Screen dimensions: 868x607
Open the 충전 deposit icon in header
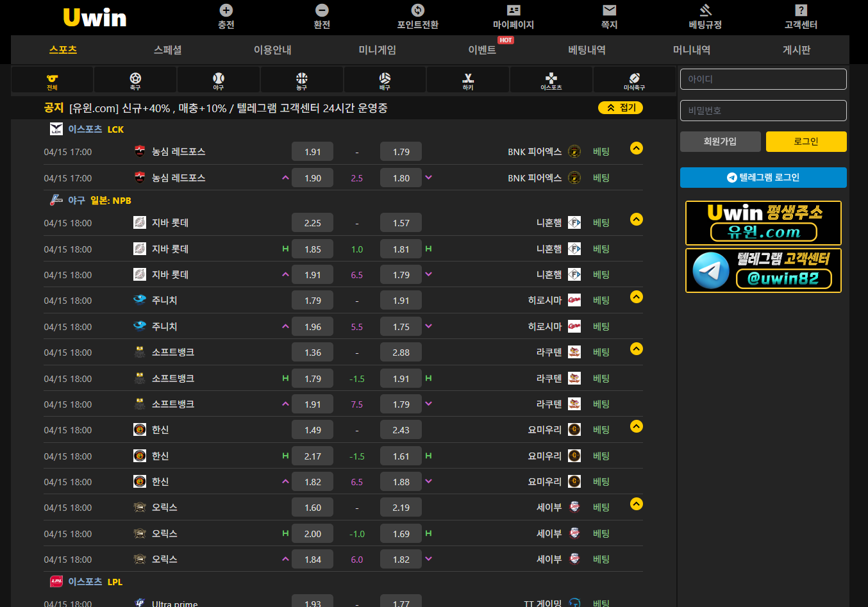[x=226, y=17]
